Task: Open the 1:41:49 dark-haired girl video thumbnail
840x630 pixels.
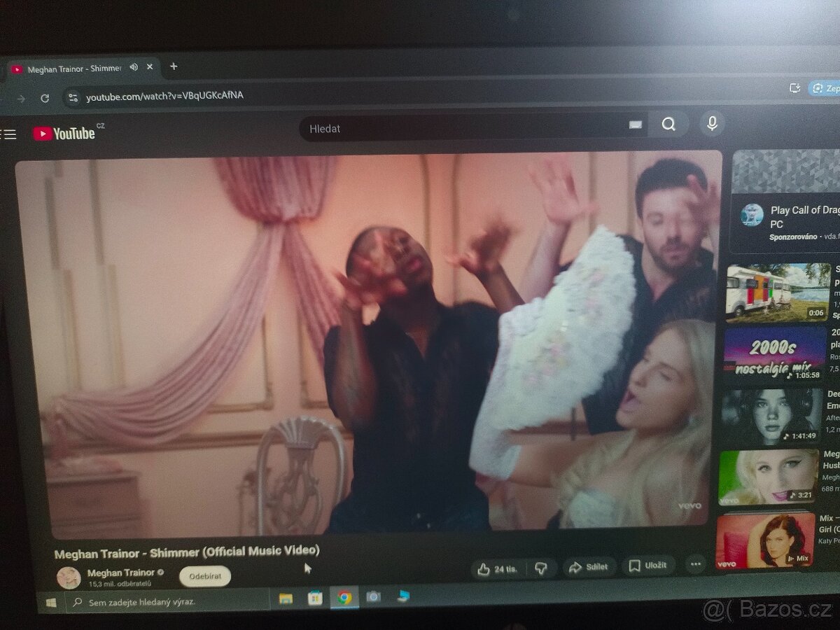Action: tap(771, 416)
